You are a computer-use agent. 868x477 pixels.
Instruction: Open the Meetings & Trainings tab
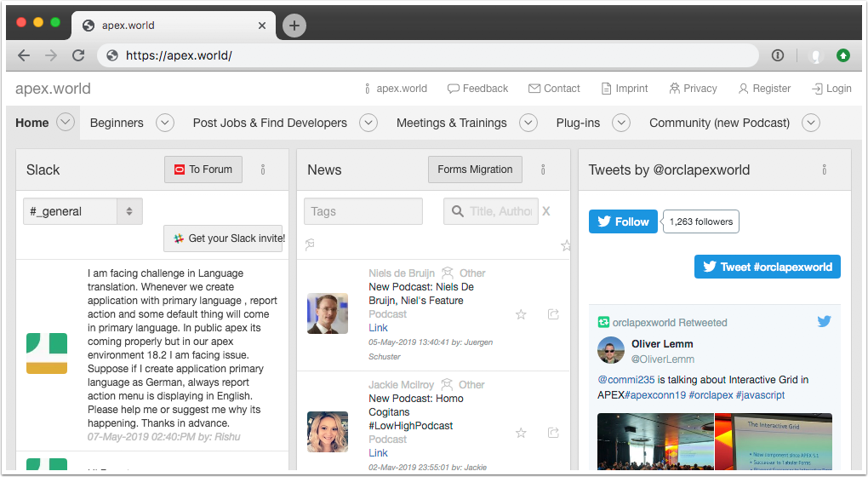[452, 123]
